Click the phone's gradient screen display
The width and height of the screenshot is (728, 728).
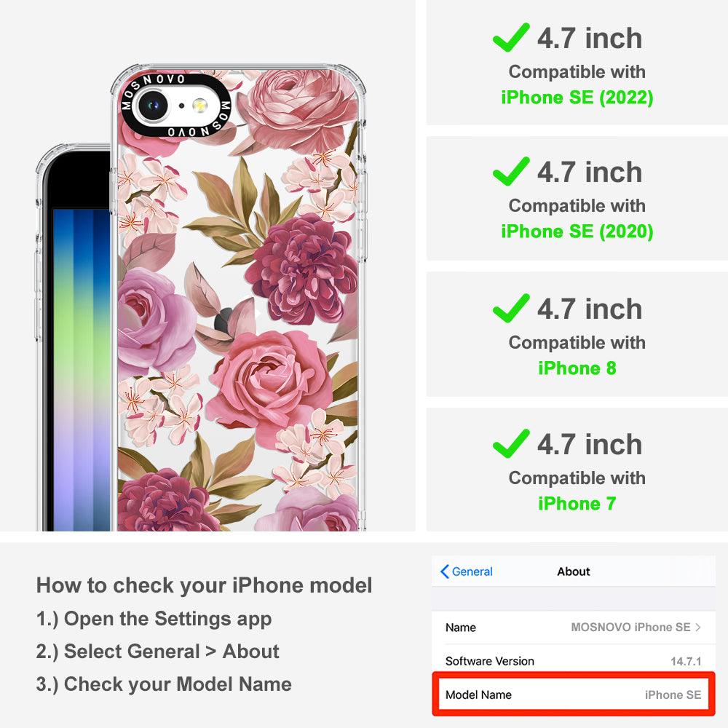[x=82, y=369]
